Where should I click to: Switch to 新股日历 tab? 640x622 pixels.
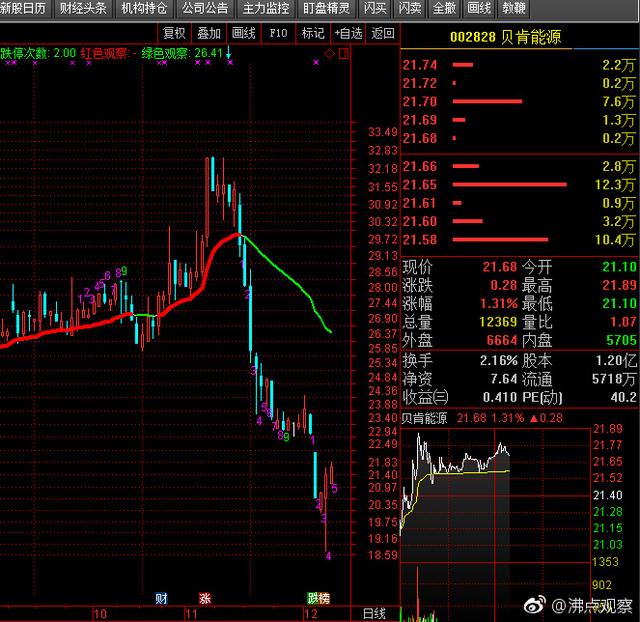pos(23,8)
